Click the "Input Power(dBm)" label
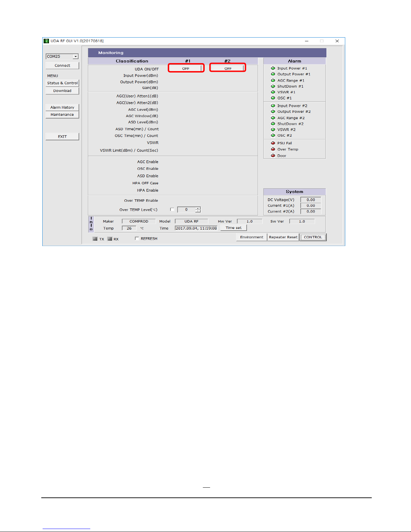 [141, 76]
